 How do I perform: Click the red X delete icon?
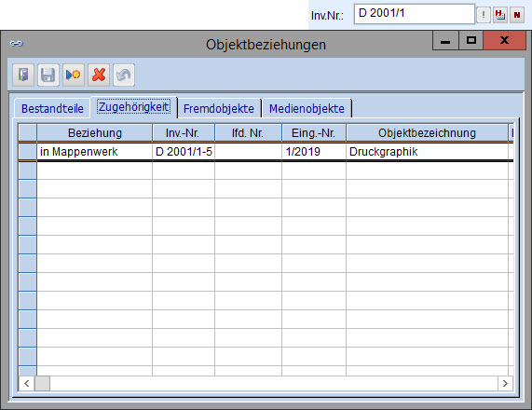tap(99, 75)
